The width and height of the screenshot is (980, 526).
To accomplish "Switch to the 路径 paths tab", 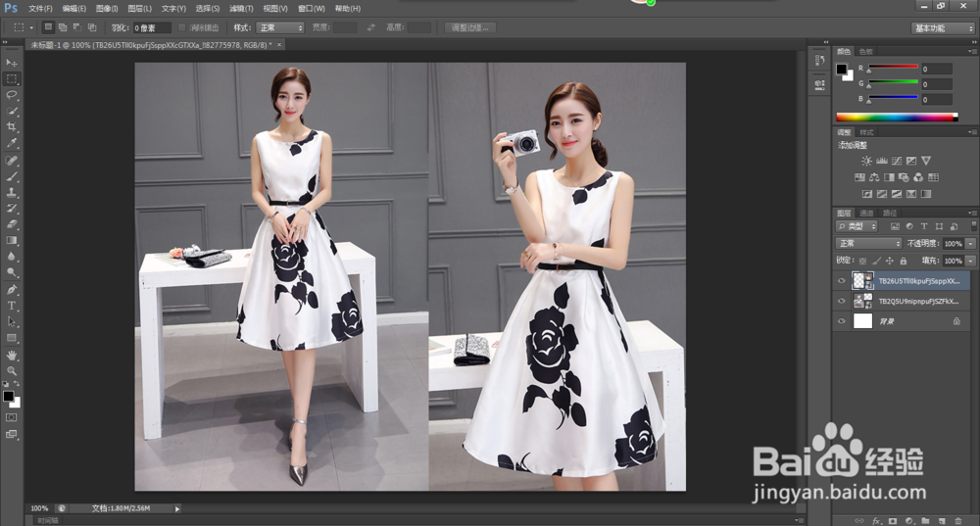I will tap(890, 213).
